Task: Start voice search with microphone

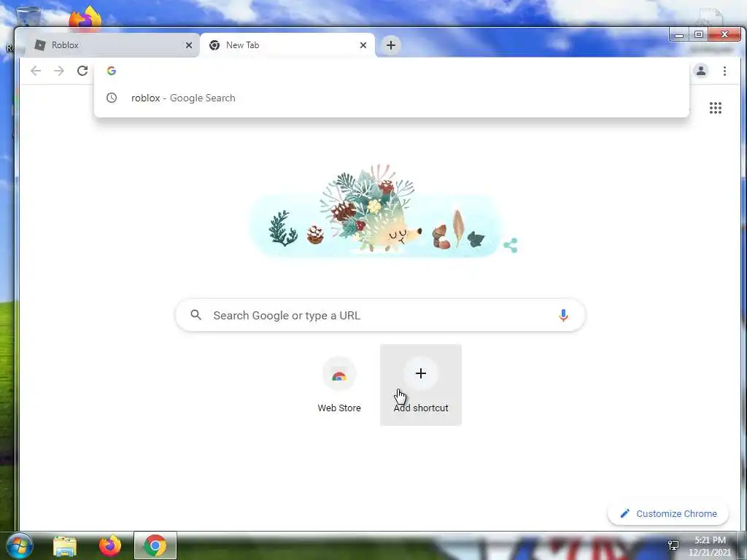Action: 563,315
